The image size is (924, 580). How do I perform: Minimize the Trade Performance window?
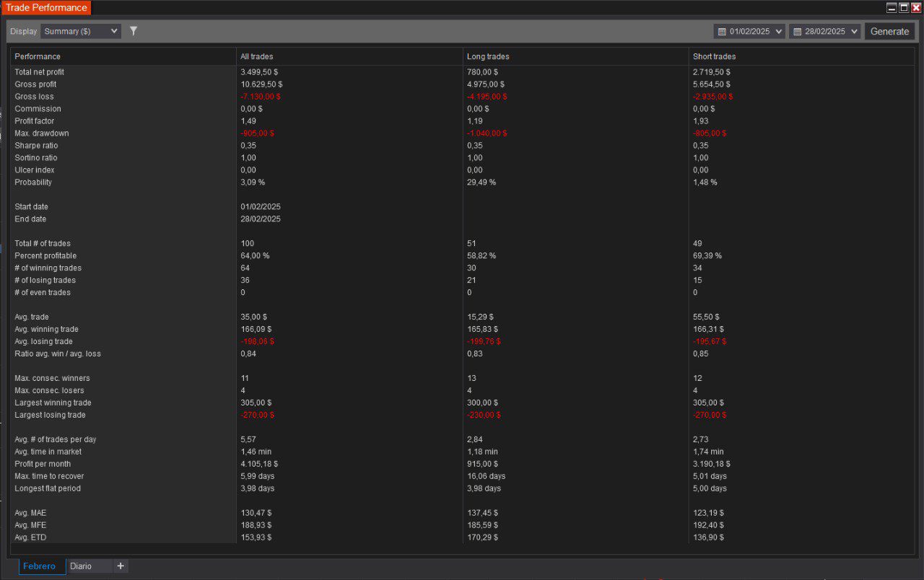(892, 8)
